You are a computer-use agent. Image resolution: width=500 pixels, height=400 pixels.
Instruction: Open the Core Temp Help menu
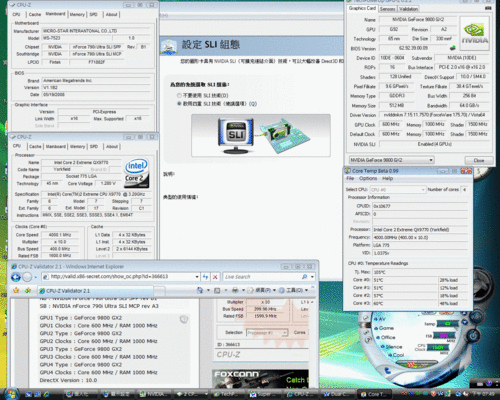pos(387,178)
